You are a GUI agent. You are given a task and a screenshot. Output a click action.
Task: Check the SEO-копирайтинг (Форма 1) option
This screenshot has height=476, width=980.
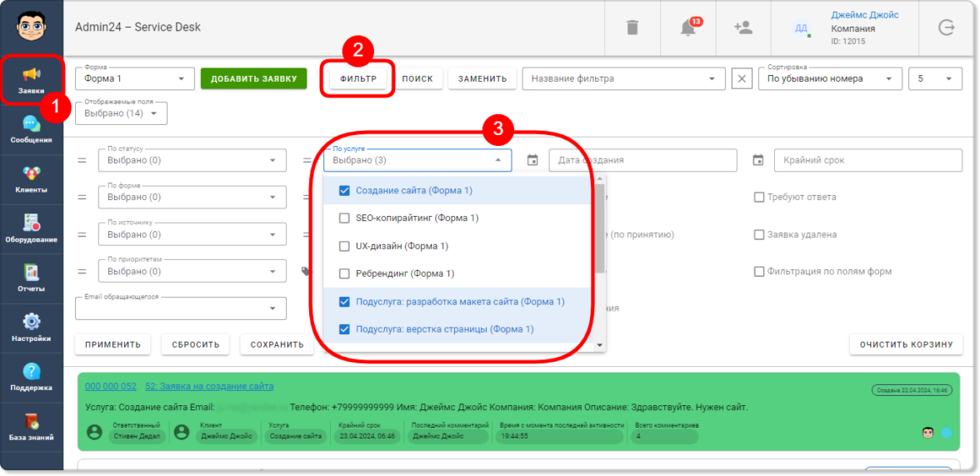coord(343,218)
